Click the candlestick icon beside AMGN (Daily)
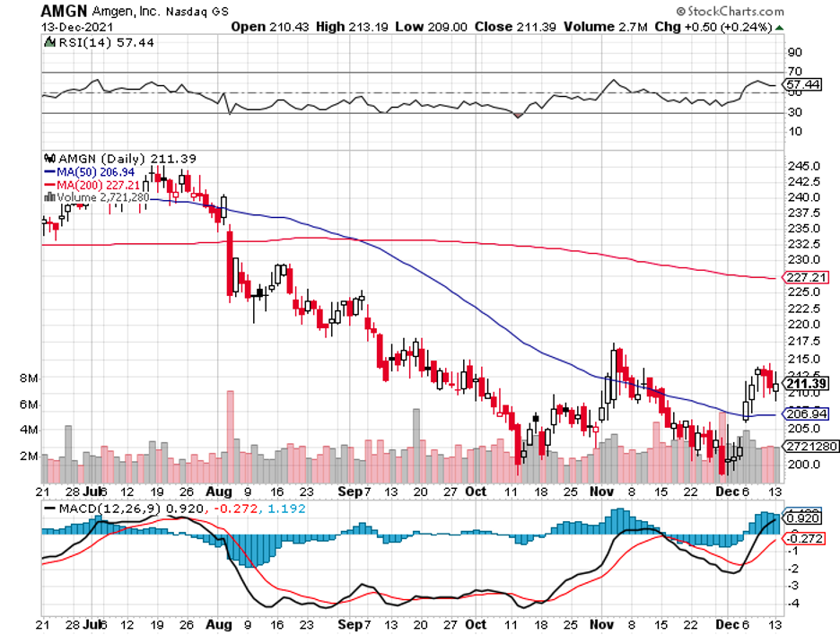 (x=48, y=158)
